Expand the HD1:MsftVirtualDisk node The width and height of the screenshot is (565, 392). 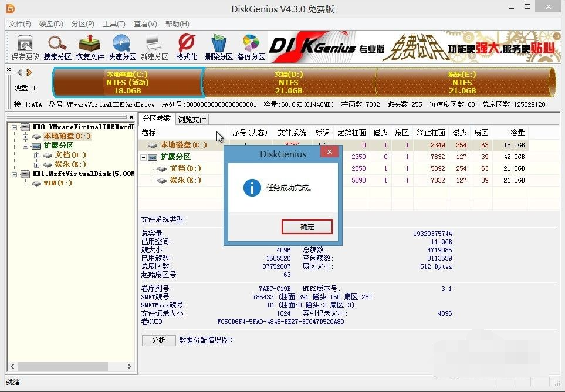point(13,173)
